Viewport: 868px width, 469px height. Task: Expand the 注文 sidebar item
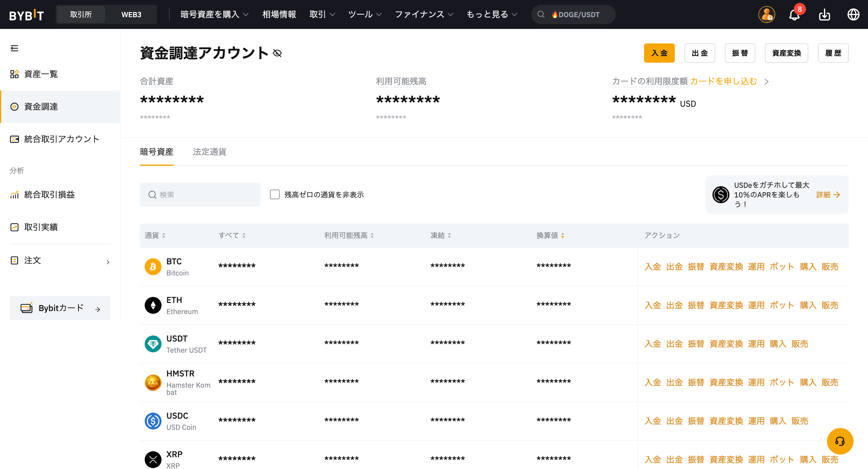[x=108, y=262]
